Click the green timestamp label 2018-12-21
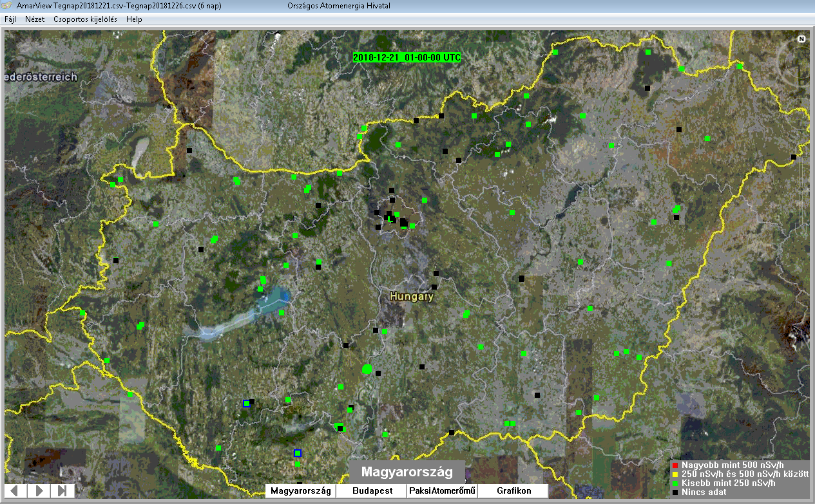 point(407,57)
